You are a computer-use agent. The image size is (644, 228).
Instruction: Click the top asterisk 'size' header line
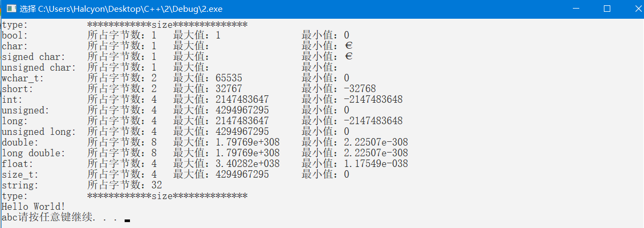pos(167,25)
